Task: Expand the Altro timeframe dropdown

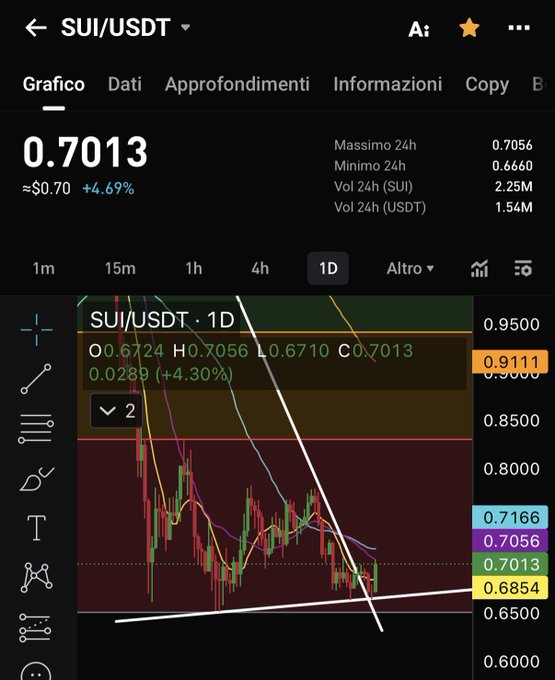Action: [x=410, y=268]
